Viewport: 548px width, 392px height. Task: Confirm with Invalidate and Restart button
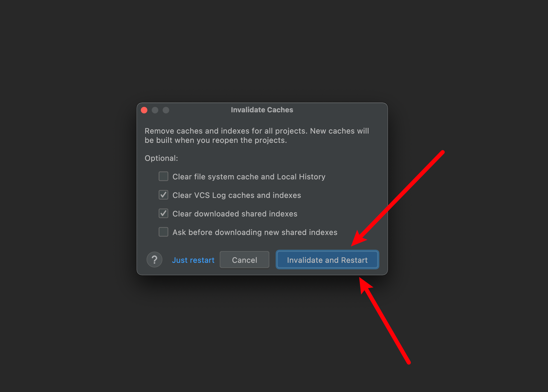click(327, 260)
